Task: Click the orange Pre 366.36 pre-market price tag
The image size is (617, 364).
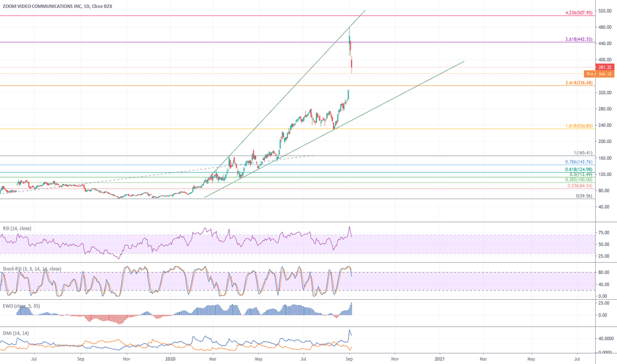Action: [599, 74]
